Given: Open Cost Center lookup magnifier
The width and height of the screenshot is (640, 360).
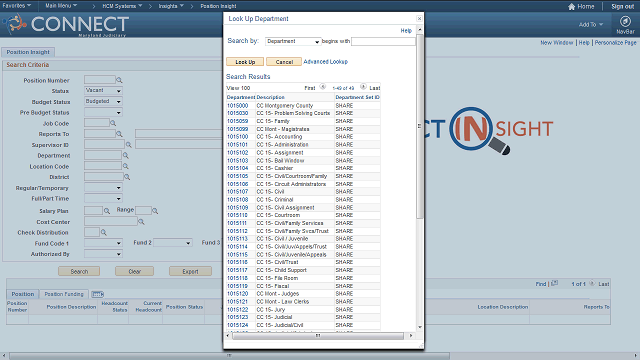Looking at the screenshot, I should click(x=141, y=222).
